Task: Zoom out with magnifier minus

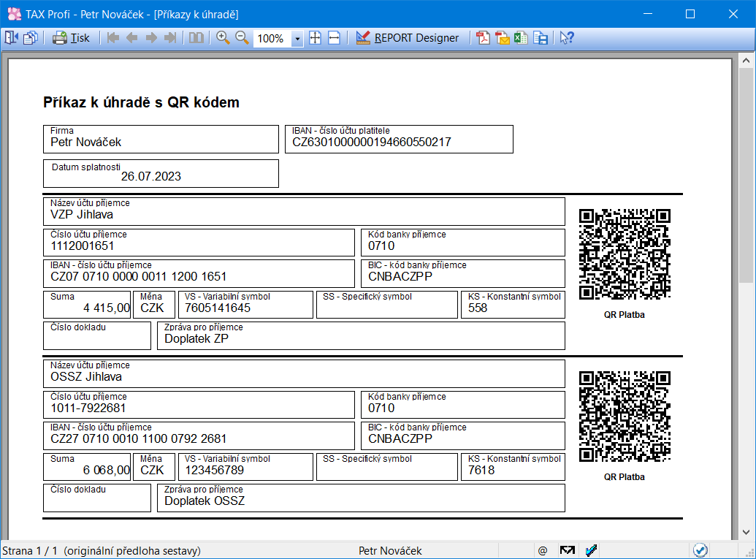Action: point(242,37)
